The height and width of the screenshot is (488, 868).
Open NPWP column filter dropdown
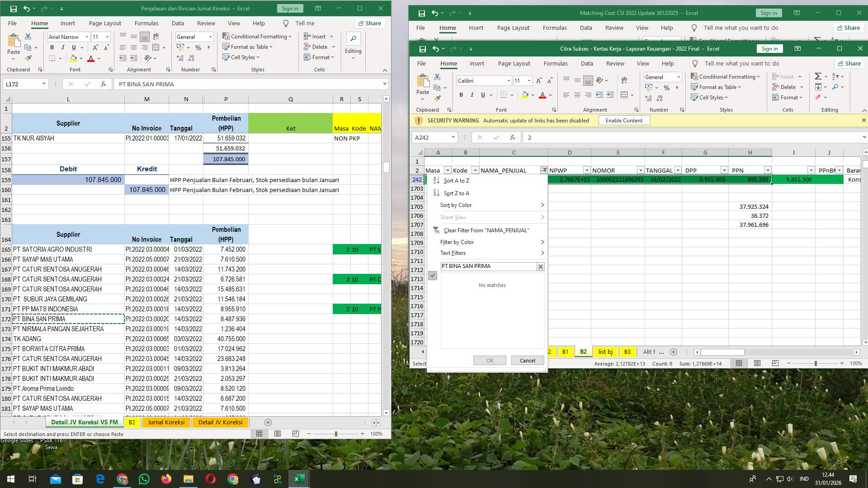(586, 170)
